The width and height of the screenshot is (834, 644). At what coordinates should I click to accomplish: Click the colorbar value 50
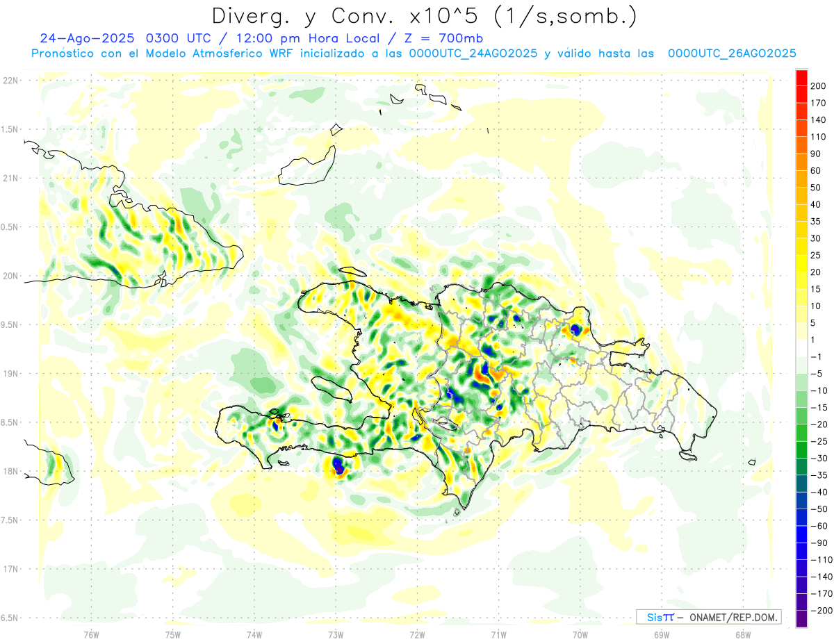pos(815,188)
